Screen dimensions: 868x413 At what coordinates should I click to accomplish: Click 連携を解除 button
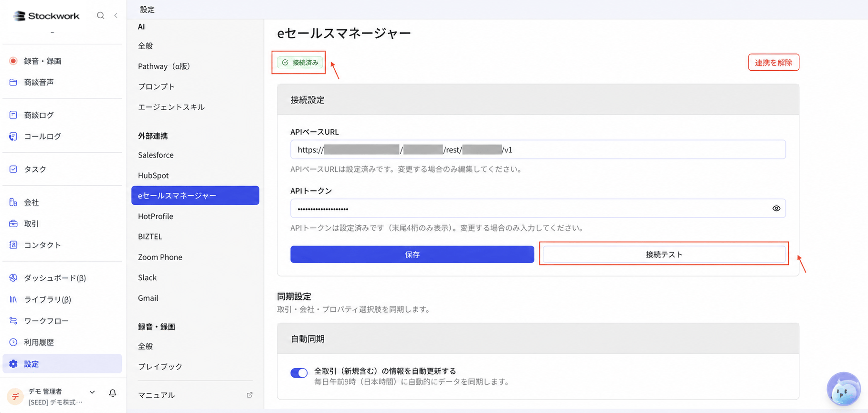point(773,62)
